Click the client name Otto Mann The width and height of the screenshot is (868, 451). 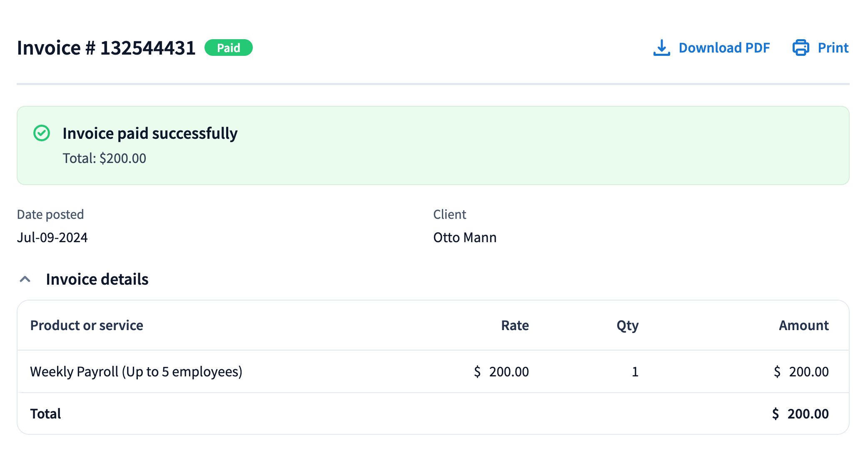coord(465,238)
